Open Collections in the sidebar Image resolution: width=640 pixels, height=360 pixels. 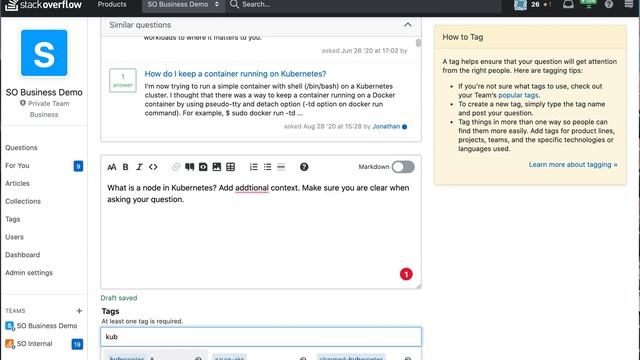pyautogui.click(x=23, y=202)
